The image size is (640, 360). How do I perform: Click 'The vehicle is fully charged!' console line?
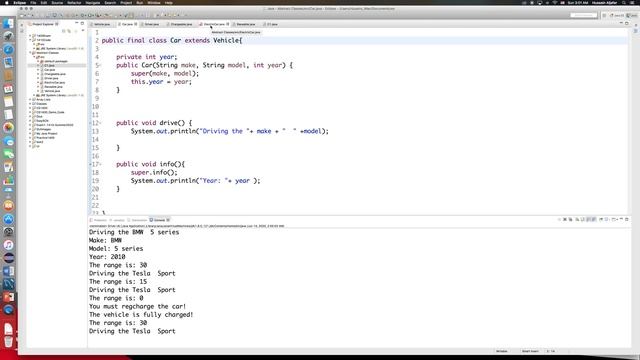[x=141, y=315]
